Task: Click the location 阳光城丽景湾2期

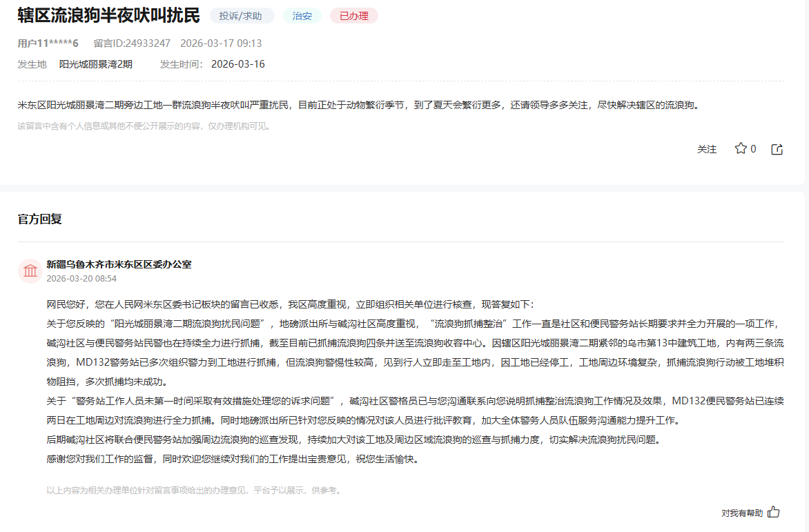Action: [x=95, y=64]
